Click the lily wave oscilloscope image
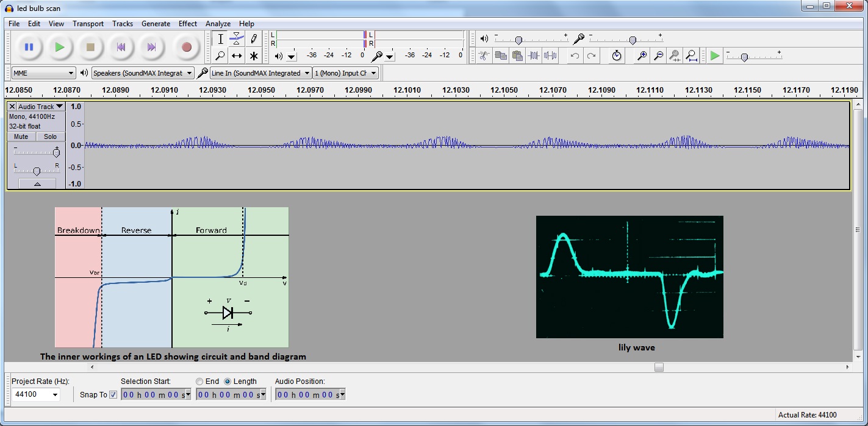 (629, 277)
